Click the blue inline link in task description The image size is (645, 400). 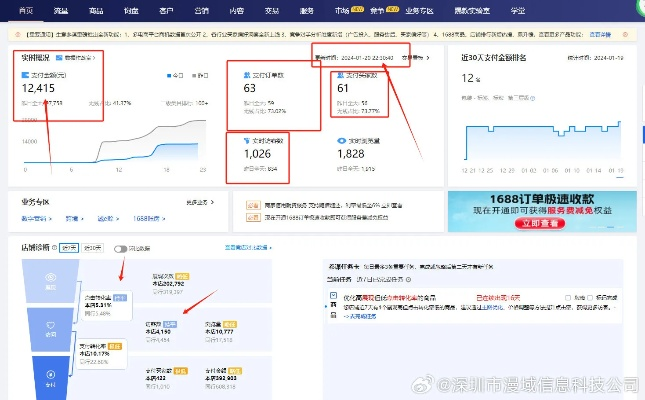(x=492, y=307)
